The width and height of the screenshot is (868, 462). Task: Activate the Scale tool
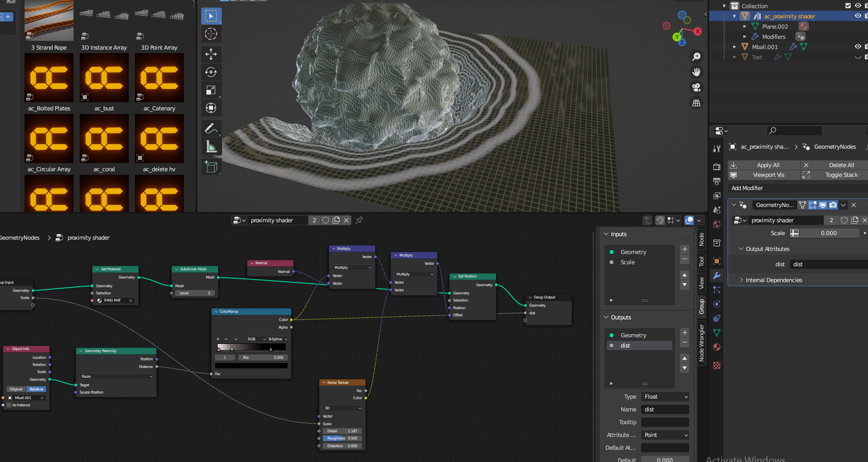click(211, 90)
